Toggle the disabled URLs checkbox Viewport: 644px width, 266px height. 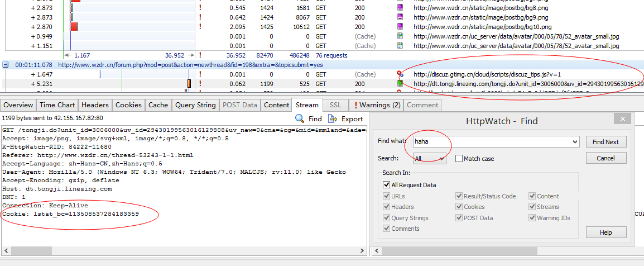tap(386, 196)
